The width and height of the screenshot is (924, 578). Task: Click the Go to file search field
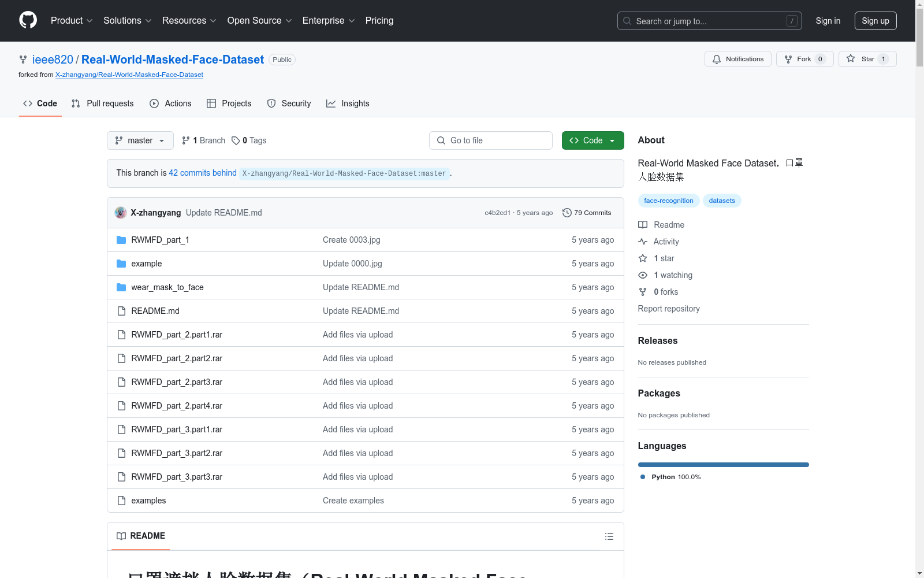pos(491,140)
